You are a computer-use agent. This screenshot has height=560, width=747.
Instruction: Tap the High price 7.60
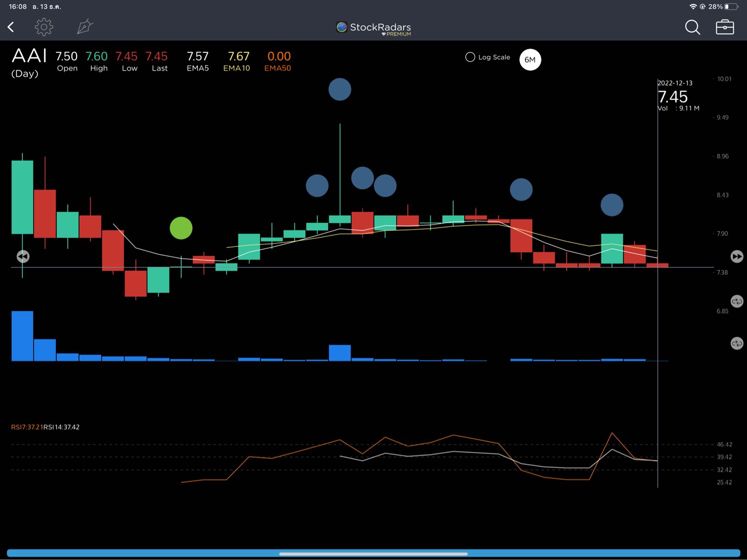coord(97,56)
